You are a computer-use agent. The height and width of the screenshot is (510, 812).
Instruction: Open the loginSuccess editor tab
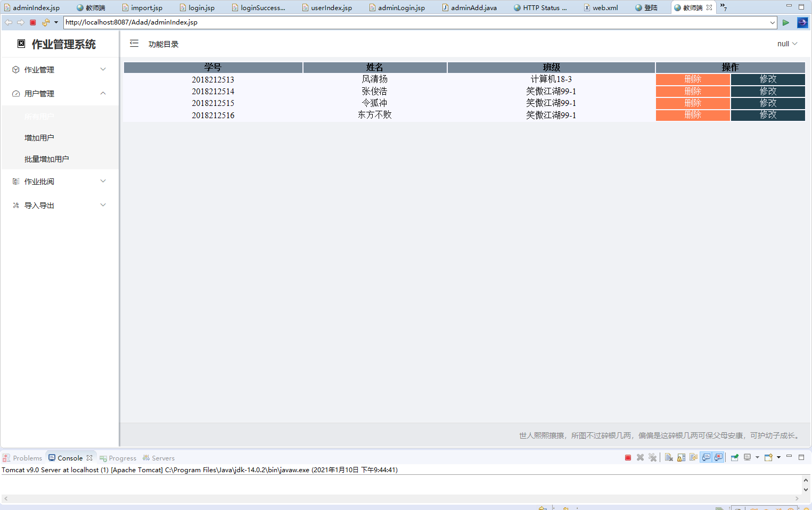259,7
